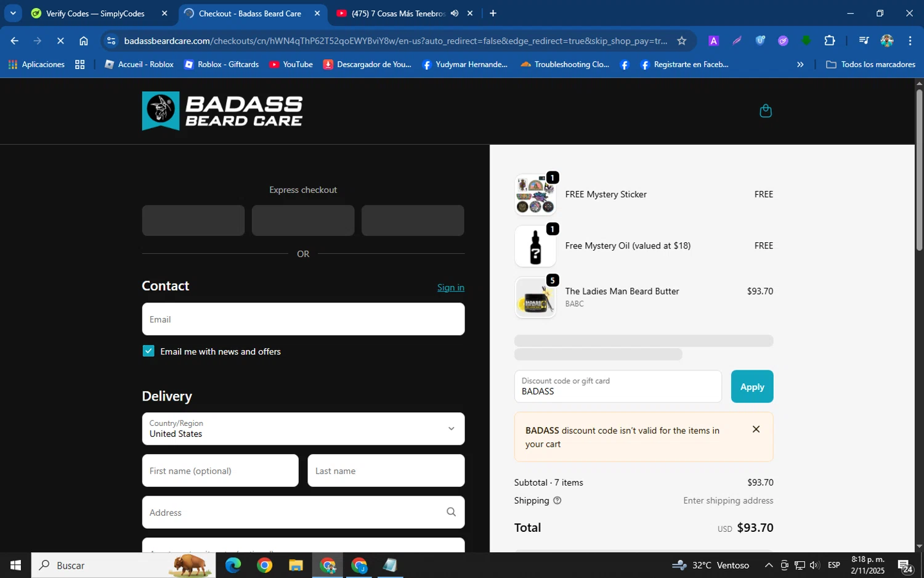This screenshot has height=578, width=924.
Task: Click the middle express checkout button
Action: (x=303, y=221)
